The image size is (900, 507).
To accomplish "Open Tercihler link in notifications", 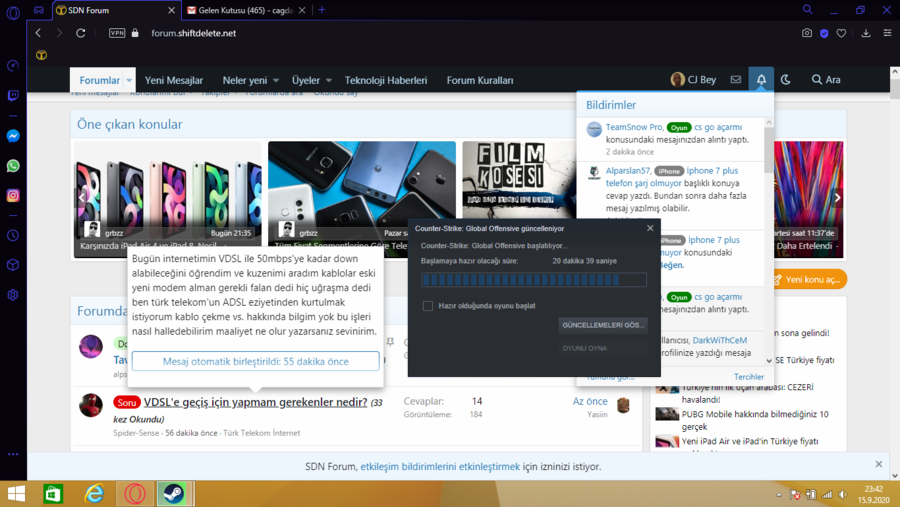I will click(x=749, y=377).
